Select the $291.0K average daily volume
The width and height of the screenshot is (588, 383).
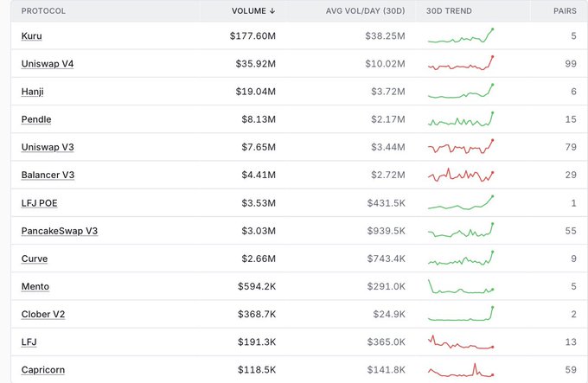pos(387,286)
